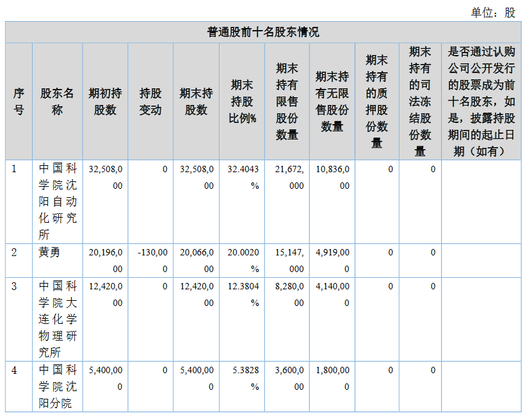Click the judicially frozen zero for 沈阳分院
Image resolution: width=532 pixels, height=418 pixels.
(433, 370)
